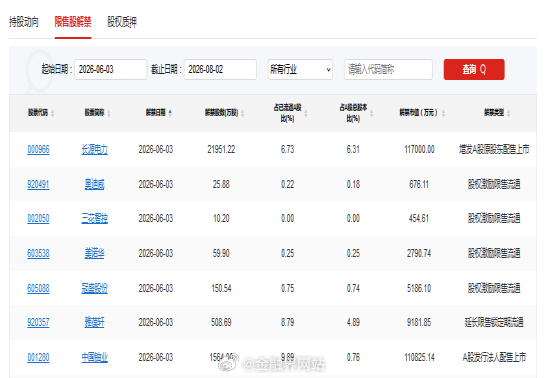The height and width of the screenshot is (378, 547).
Task: Open 雅葆轩 stock name link
Action: [95, 323]
